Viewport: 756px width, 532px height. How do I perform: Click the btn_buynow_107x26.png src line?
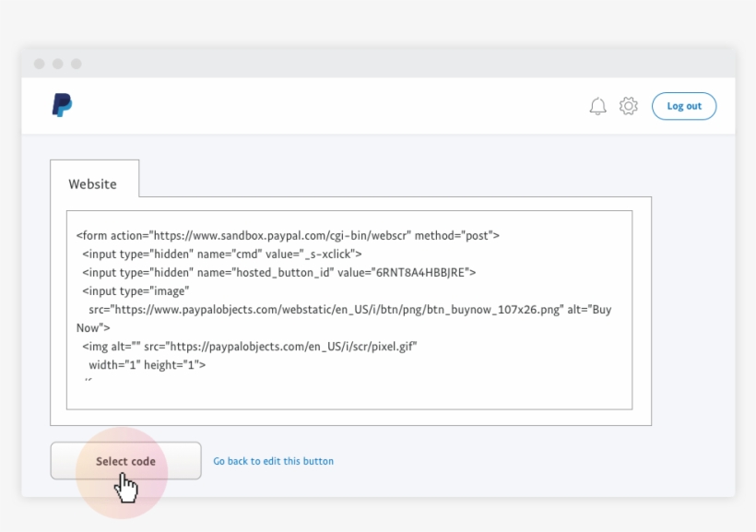click(348, 310)
